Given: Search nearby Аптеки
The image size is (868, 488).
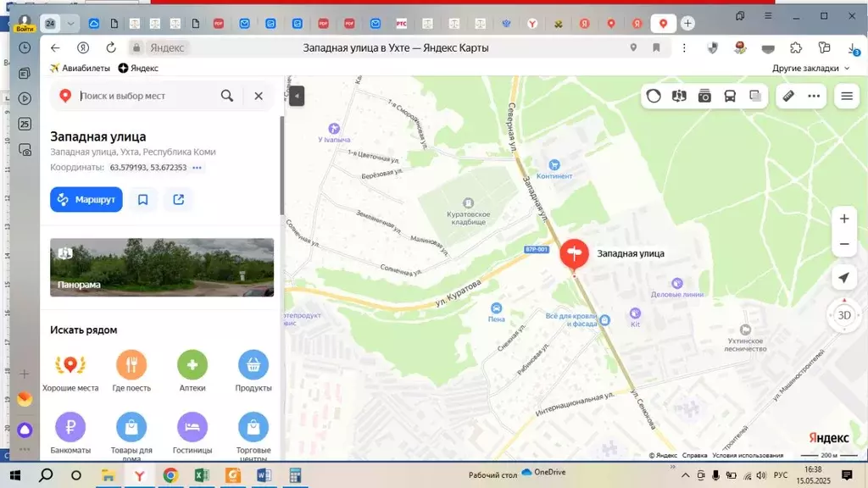Looking at the screenshot, I should pyautogui.click(x=192, y=371).
